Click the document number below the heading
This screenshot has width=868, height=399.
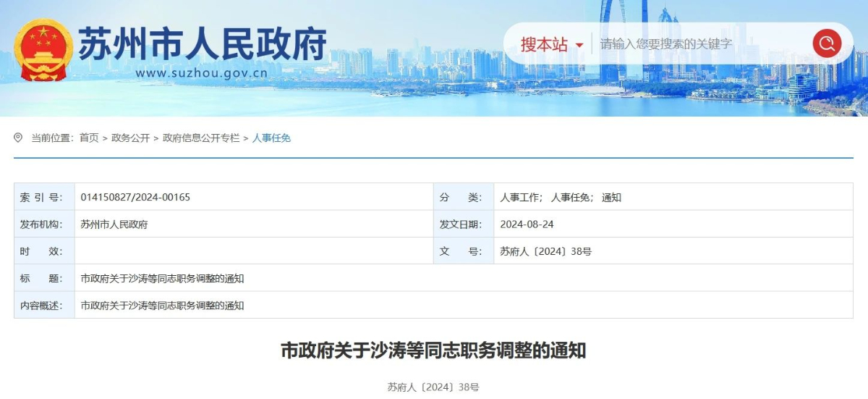pyautogui.click(x=433, y=387)
